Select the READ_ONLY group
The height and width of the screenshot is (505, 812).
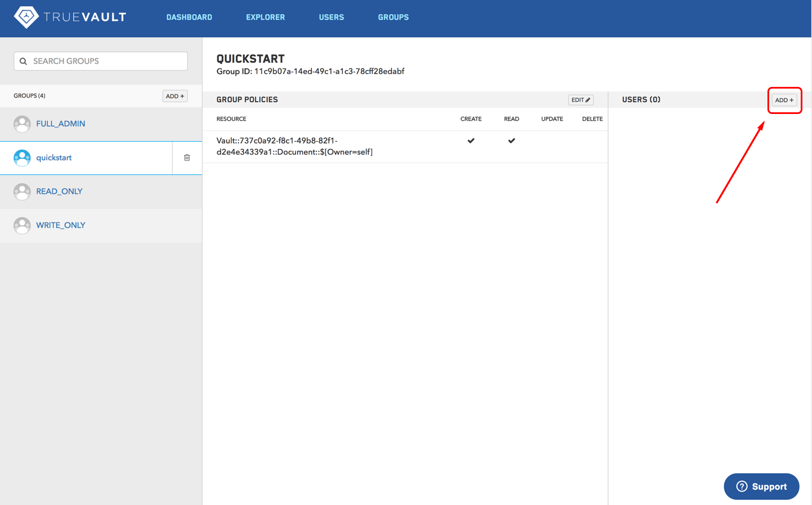click(101, 191)
